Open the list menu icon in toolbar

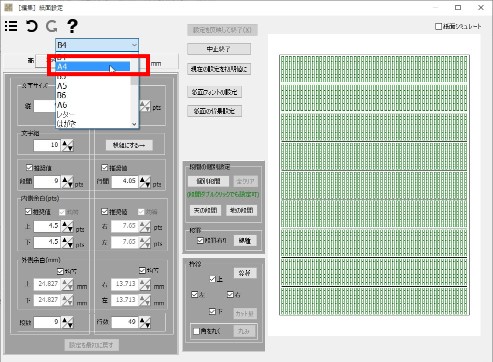coord(11,26)
